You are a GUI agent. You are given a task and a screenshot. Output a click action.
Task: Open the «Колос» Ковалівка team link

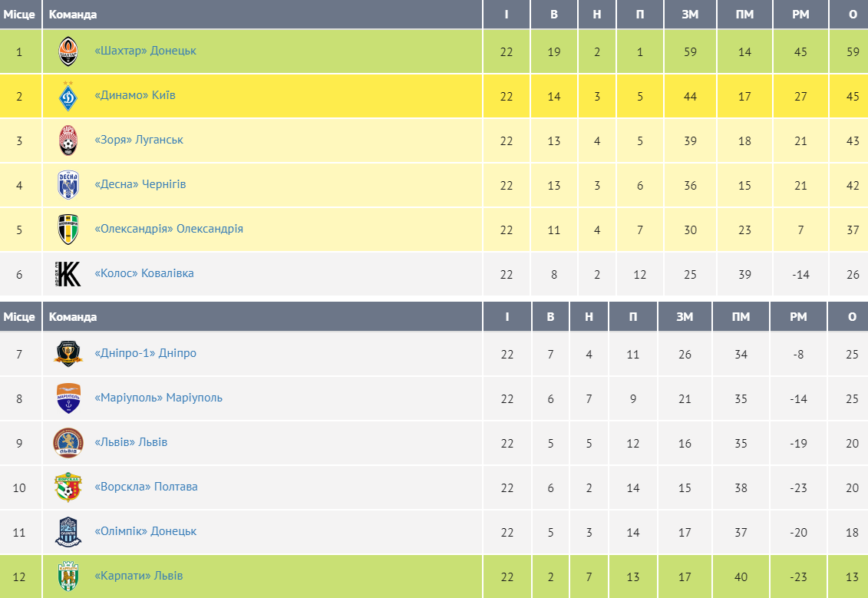pos(144,273)
